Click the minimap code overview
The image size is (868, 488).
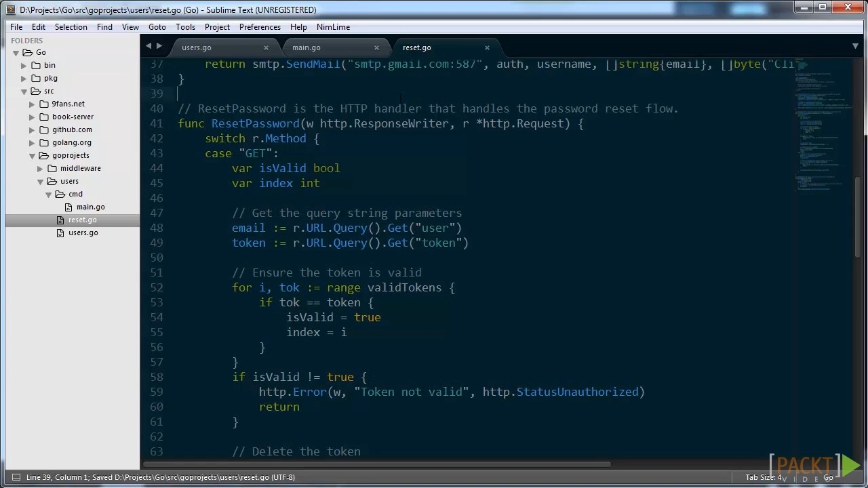(823, 125)
